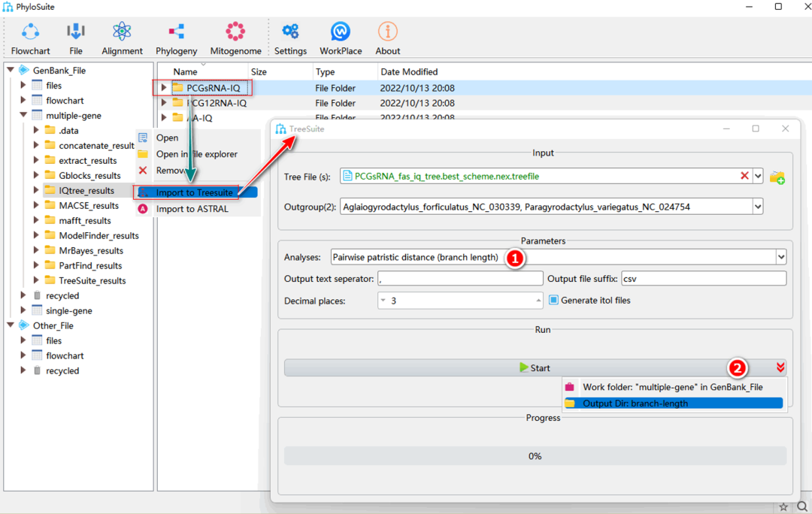
Task: Select Output Dir: branch-length option
Action: [673, 404]
